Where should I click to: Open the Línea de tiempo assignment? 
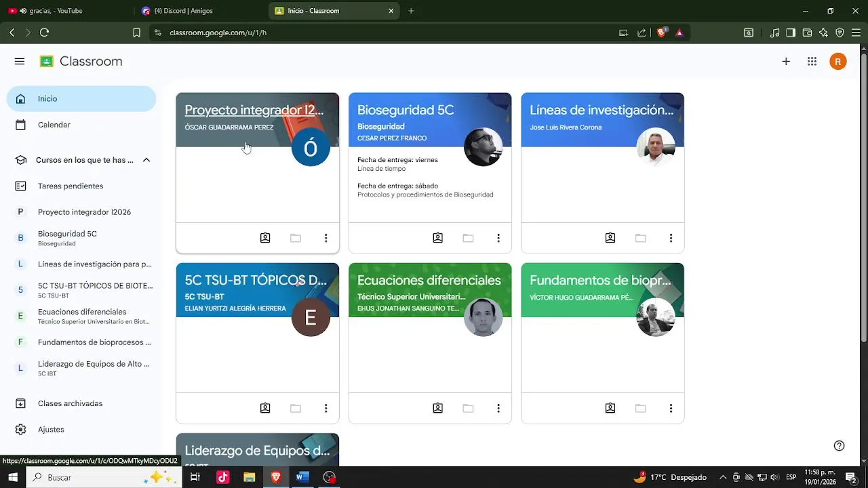382,169
